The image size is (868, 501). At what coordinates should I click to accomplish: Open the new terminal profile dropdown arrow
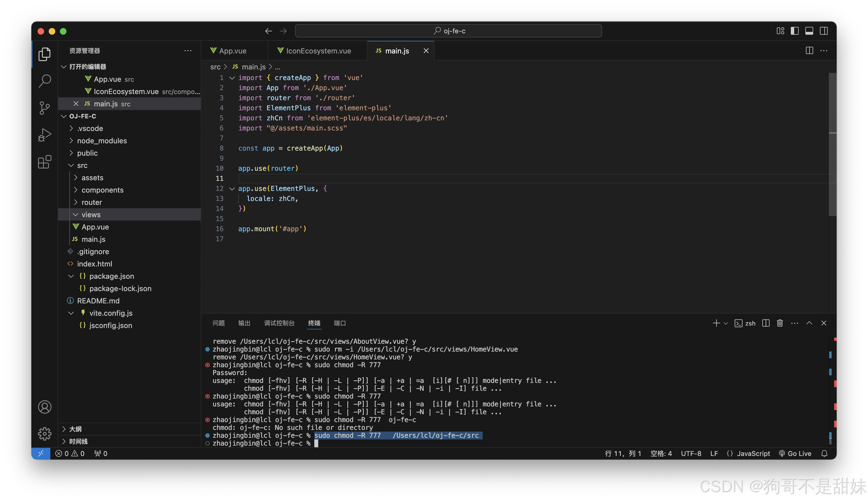click(x=726, y=324)
